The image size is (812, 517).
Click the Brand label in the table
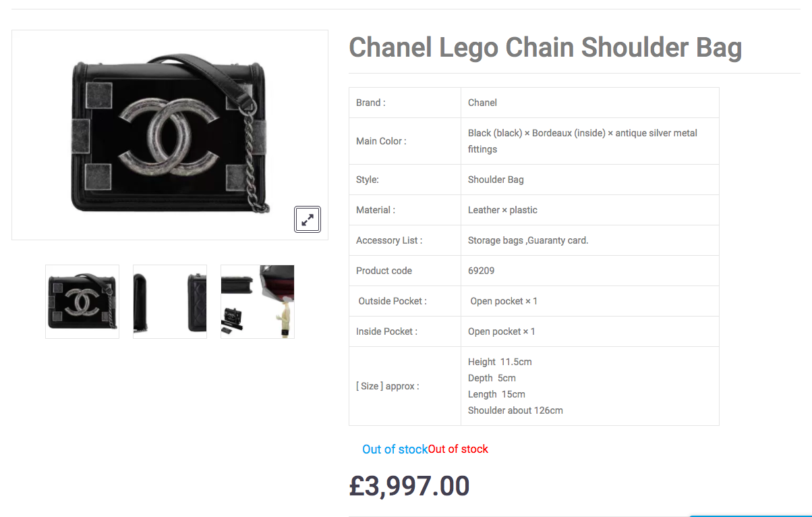click(371, 103)
